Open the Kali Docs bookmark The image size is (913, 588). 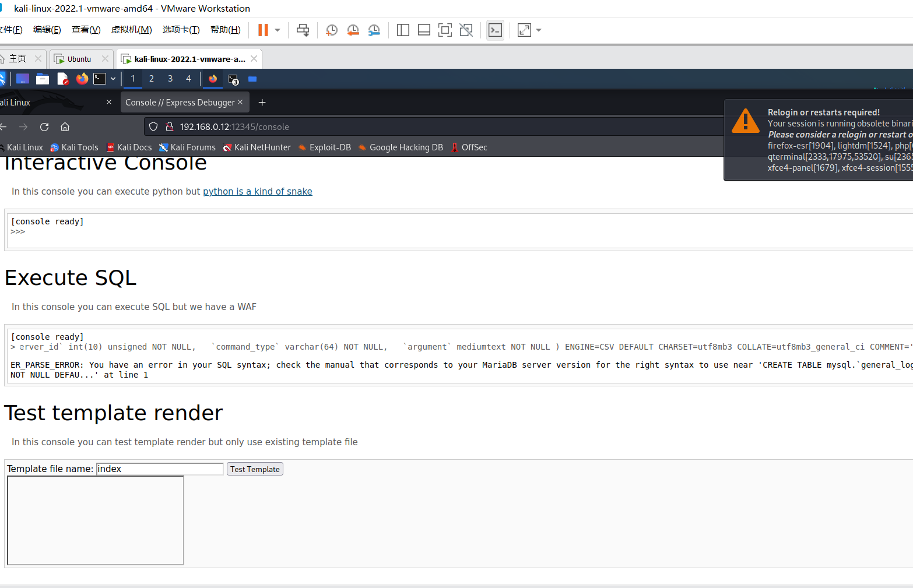coord(129,147)
